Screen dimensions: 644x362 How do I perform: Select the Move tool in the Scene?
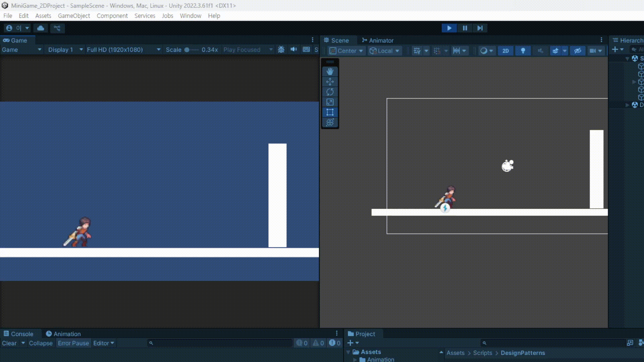pos(330,82)
